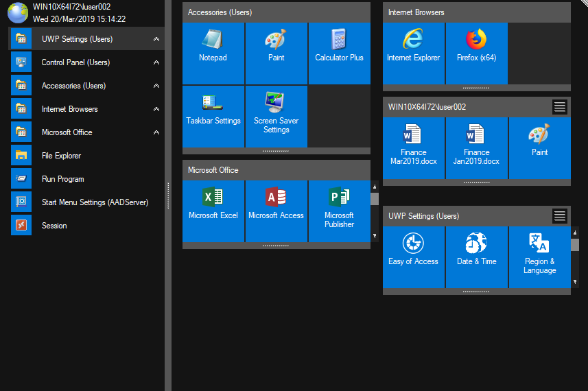Open Taskbar Settings tile
The width and height of the screenshot is (588, 391).
pos(213,116)
